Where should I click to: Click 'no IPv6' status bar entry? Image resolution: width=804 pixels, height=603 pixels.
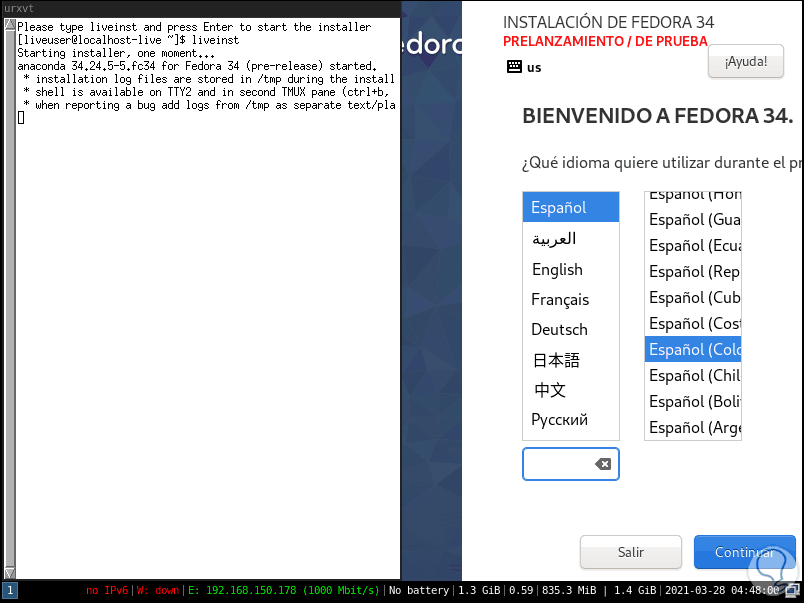point(107,590)
